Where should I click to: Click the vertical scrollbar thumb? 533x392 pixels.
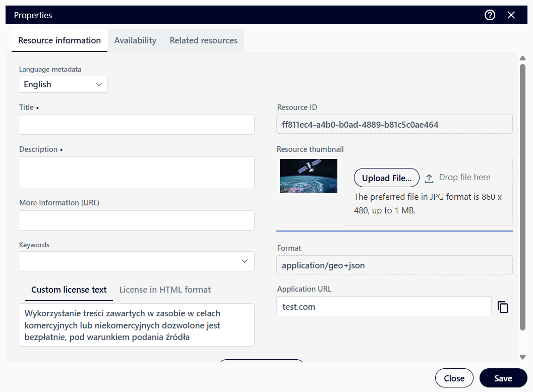[x=522, y=197]
